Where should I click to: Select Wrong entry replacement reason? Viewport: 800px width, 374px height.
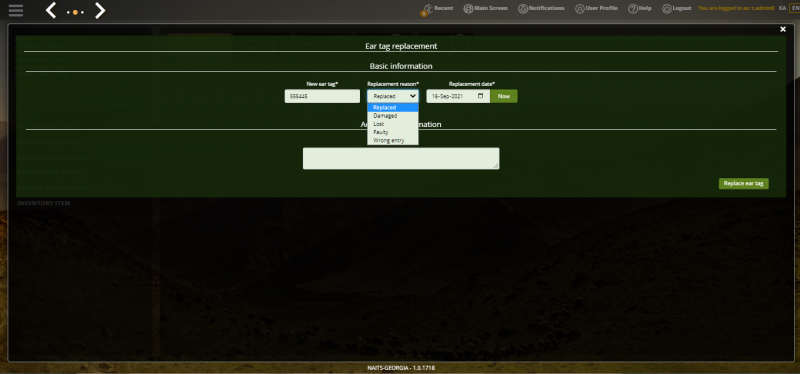point(393,140)
